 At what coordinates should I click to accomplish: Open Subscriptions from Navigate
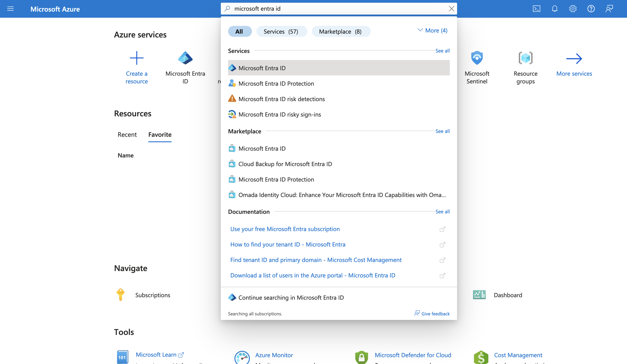[153, 295]
